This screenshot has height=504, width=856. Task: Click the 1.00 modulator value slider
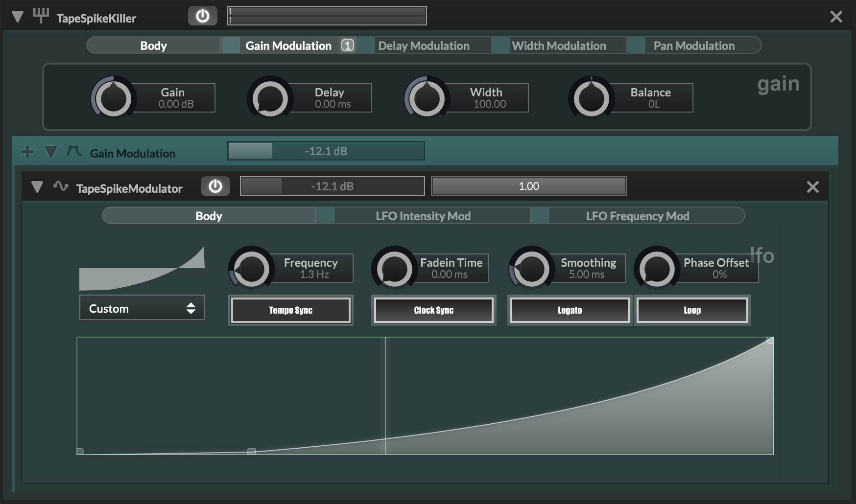[x=529, y=186]
